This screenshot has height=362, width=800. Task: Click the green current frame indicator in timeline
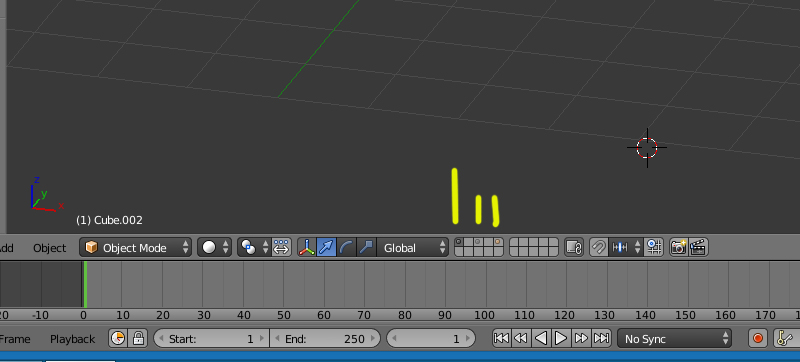click(85, 284)
